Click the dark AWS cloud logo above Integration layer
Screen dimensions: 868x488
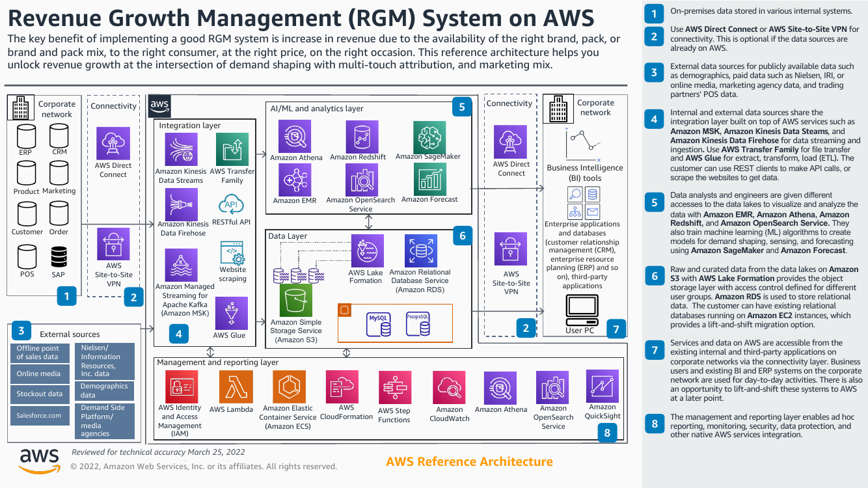159,106
